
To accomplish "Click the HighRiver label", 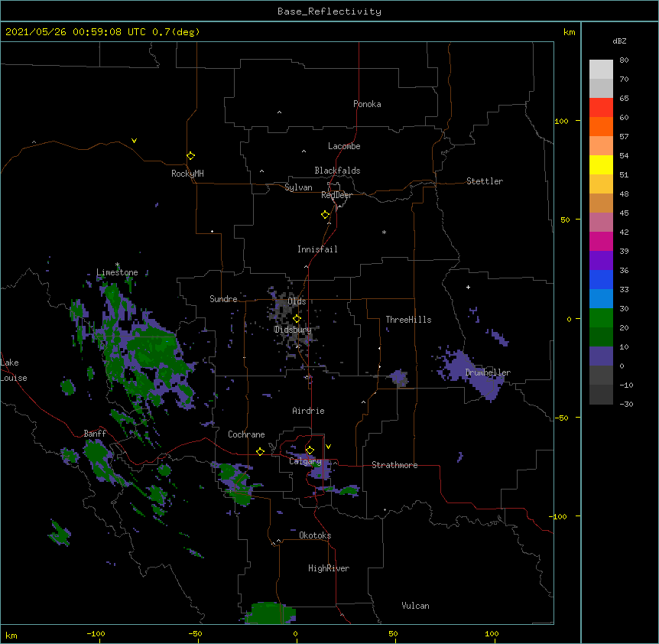I will pos(329,568).
